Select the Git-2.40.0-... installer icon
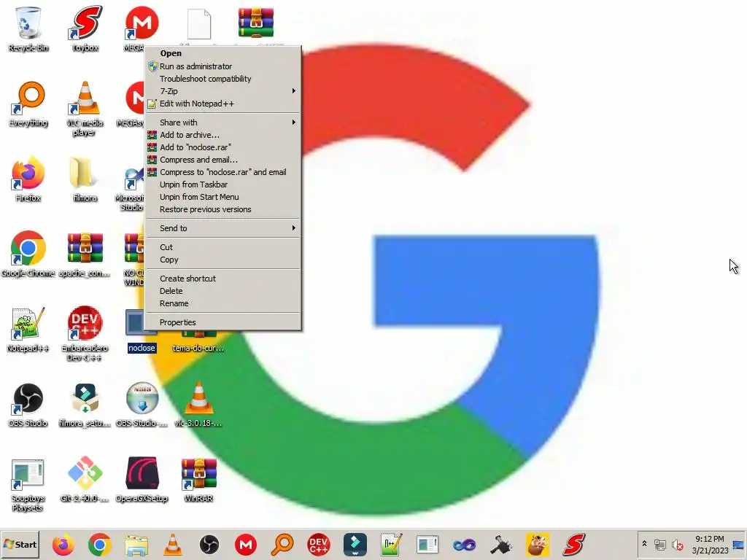The height and width of the screenshot is (560, 747). [85, 480]
